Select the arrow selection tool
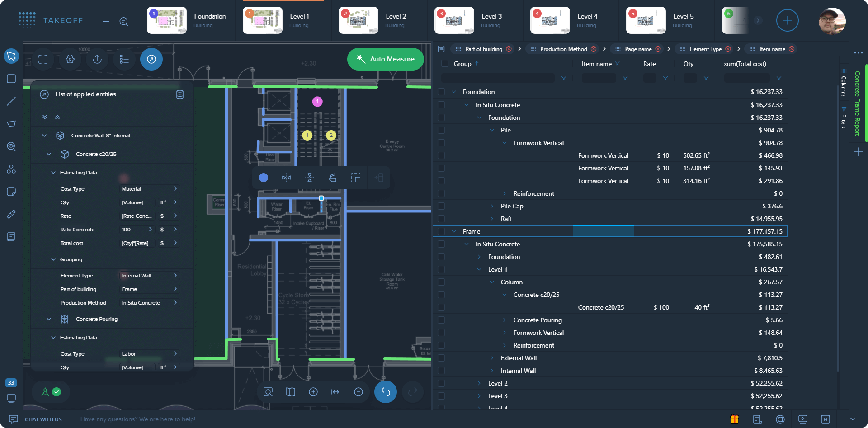This screenshot has height=428, width=868. coord(11,56)
